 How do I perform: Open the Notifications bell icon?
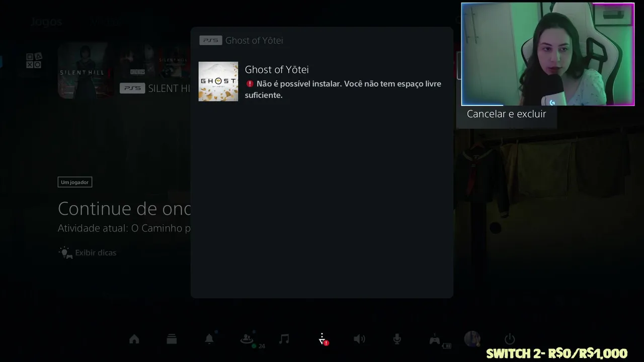point(209,339)
